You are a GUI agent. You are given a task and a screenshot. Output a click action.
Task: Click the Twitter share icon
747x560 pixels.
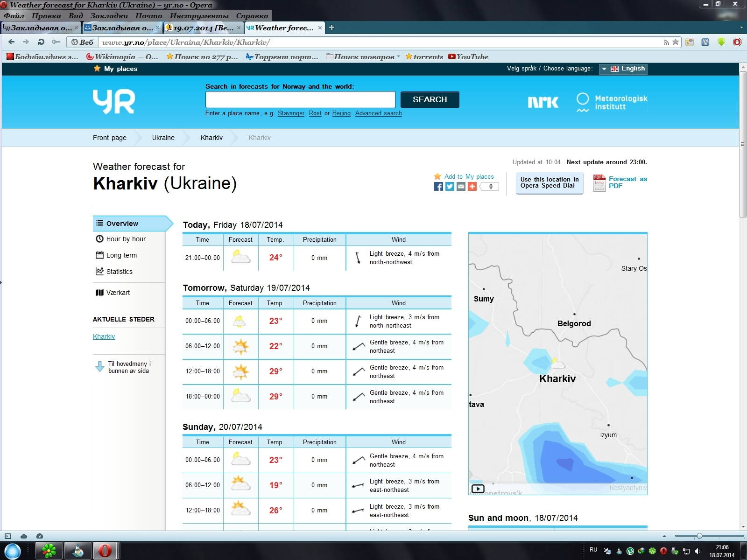[x=450, y=187]
